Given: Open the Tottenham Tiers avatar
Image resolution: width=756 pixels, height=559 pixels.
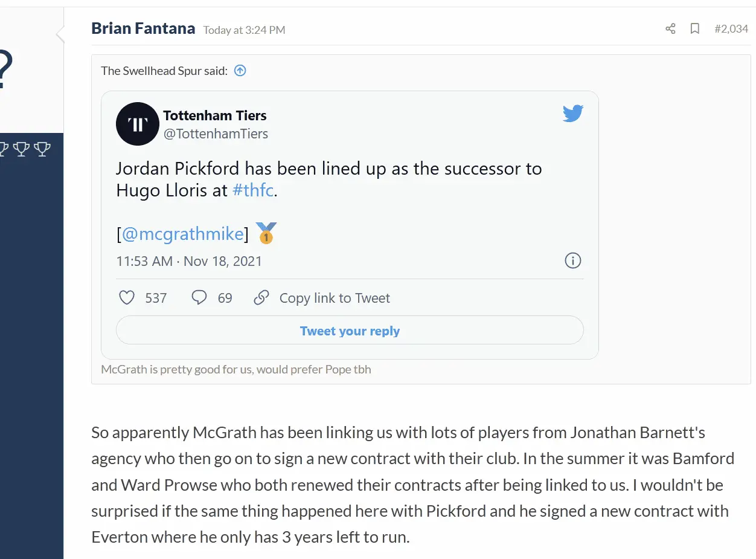Looking at the screenshot, I should tap(137, 124).
